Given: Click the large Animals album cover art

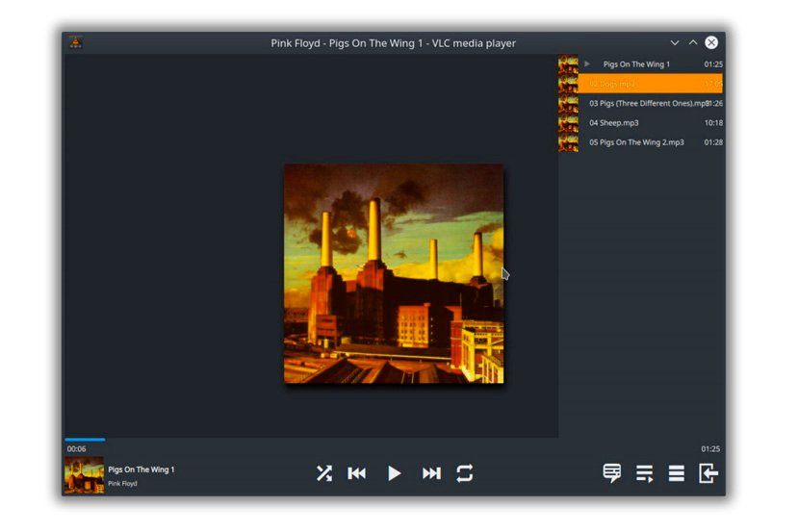Looking at the screenshot, I should (x=394, y=273).
